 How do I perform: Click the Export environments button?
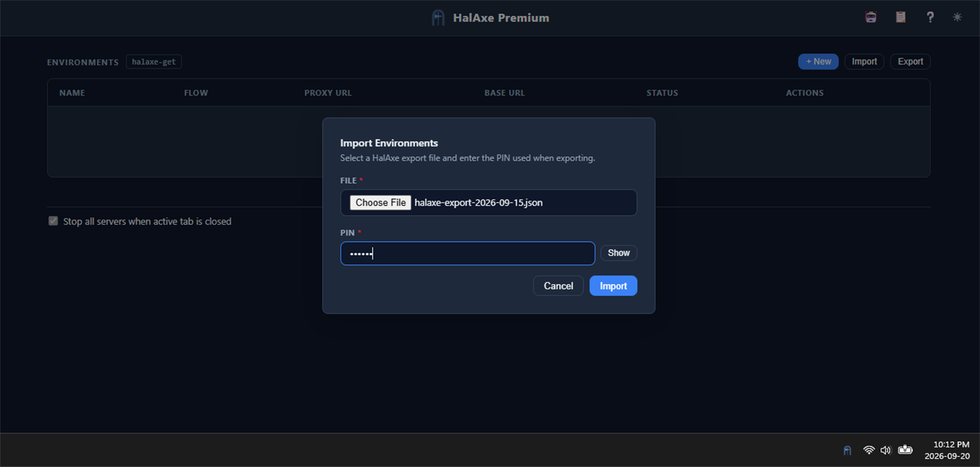910,62
